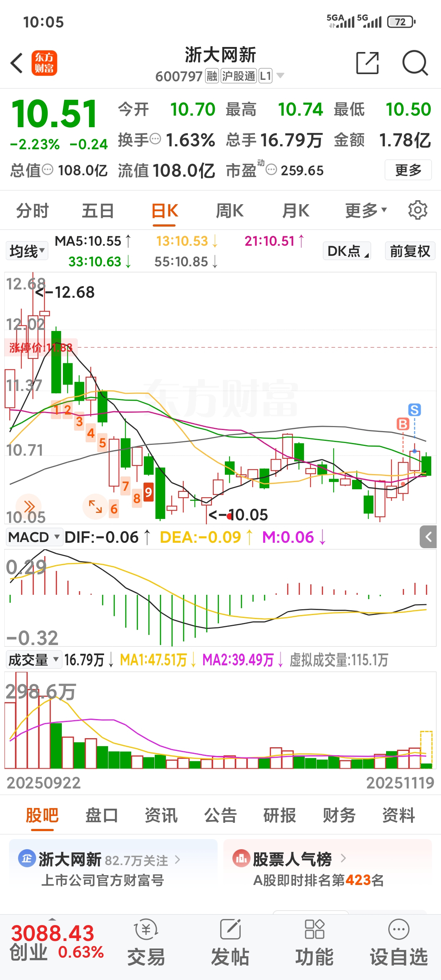441x980 pixels.
Task: Expand 股票人气榜 chevron
Action: [x=343, y=859]
